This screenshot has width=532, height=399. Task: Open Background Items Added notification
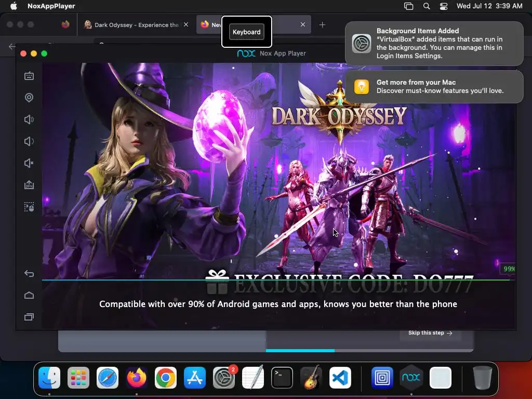[434, 44]
